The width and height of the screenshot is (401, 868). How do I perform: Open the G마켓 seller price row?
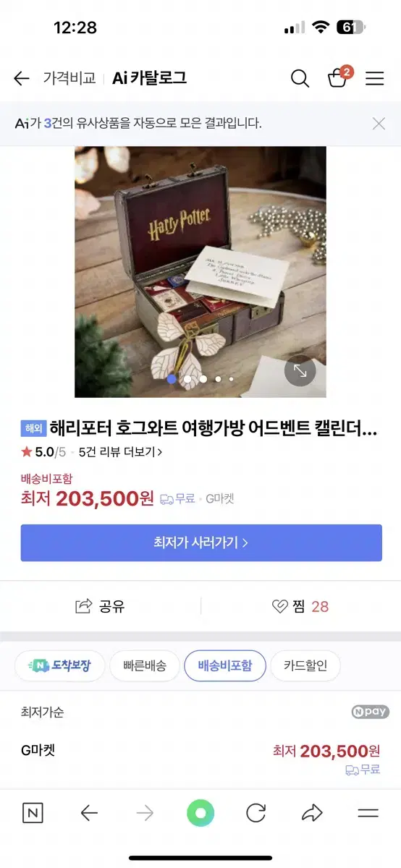[x=200, y=758]
